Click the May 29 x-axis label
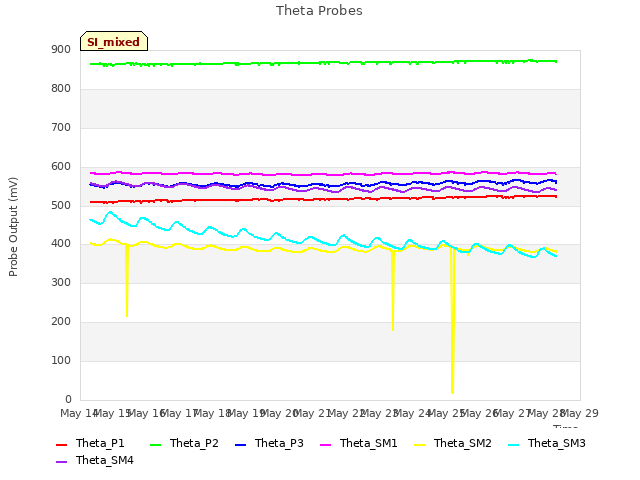Viewport: 640px width, 480px height. point(580,414)
